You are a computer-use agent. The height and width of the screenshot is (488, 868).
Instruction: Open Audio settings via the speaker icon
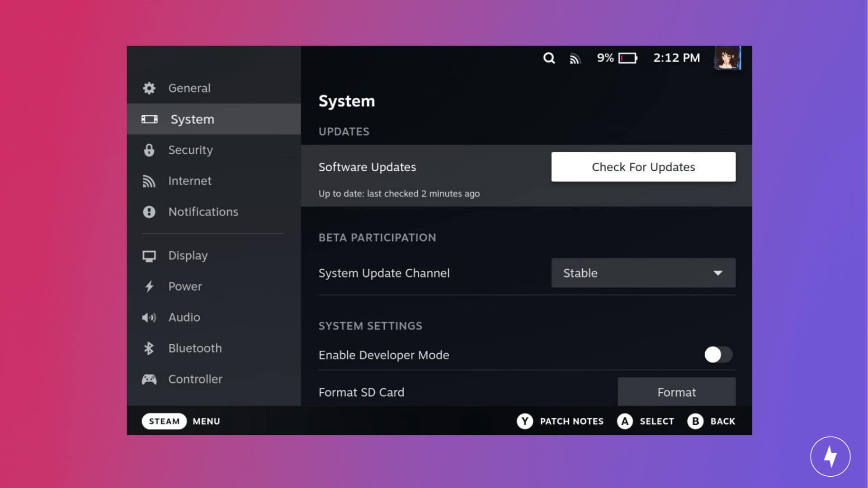click(x=149, y=317)
